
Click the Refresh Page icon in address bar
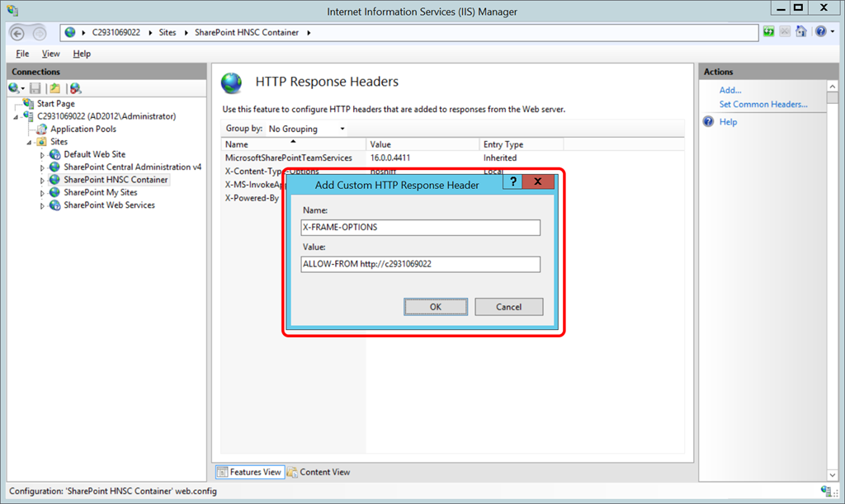point(769,32)
